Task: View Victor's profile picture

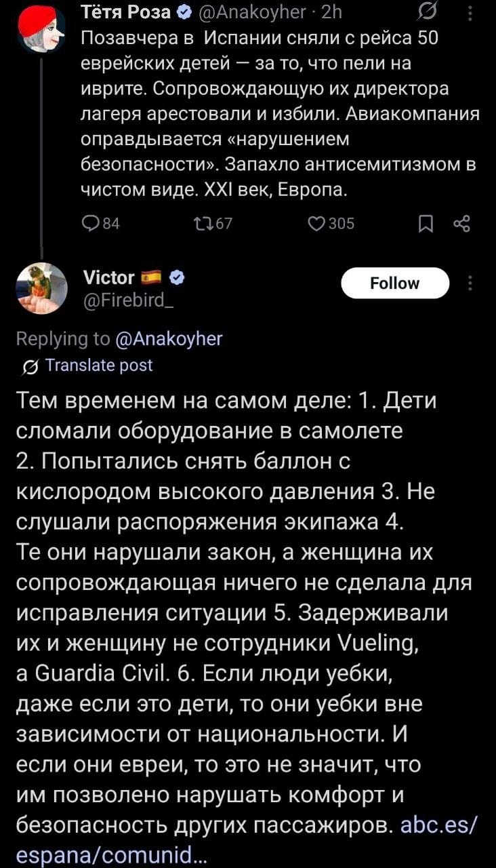Action: (41, 288)
